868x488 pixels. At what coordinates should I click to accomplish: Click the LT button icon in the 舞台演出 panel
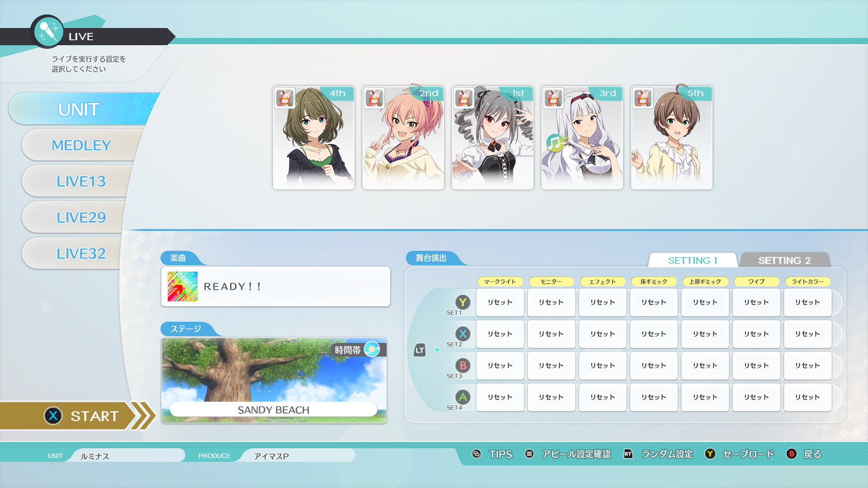click(420, 349)
